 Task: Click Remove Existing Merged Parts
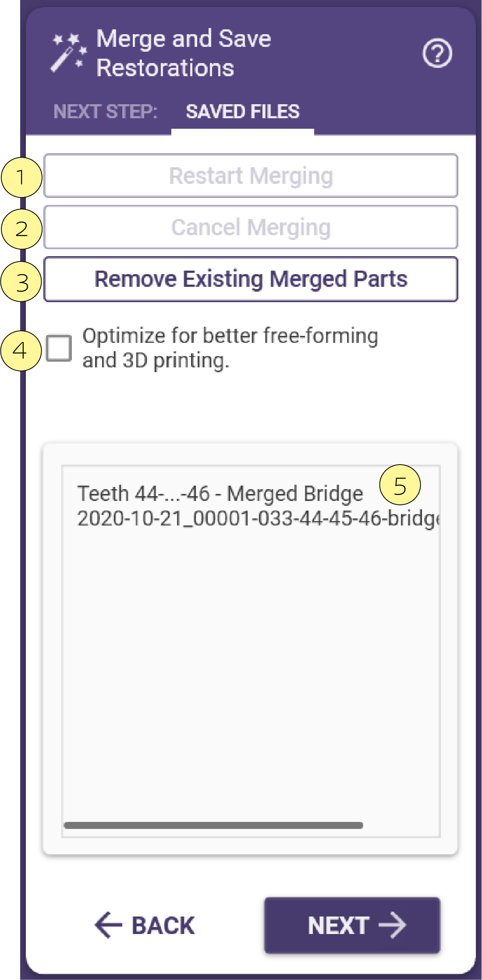coord(251,279)
